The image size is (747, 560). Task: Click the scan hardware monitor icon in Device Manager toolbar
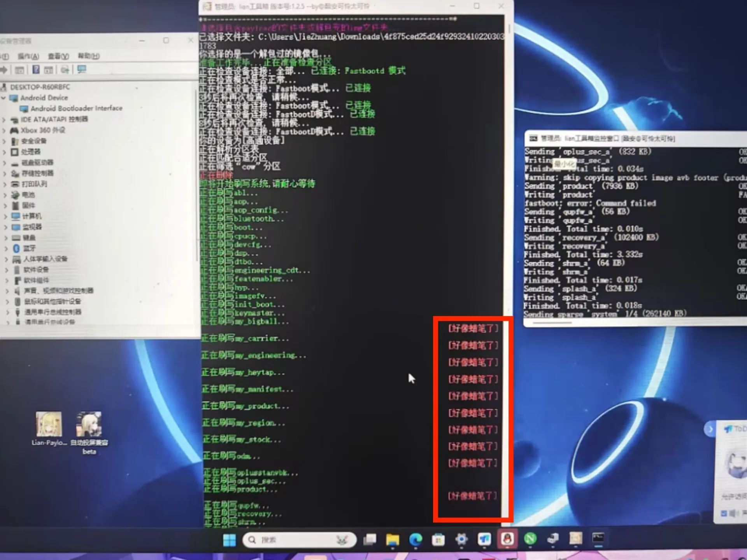coord(82,70)
